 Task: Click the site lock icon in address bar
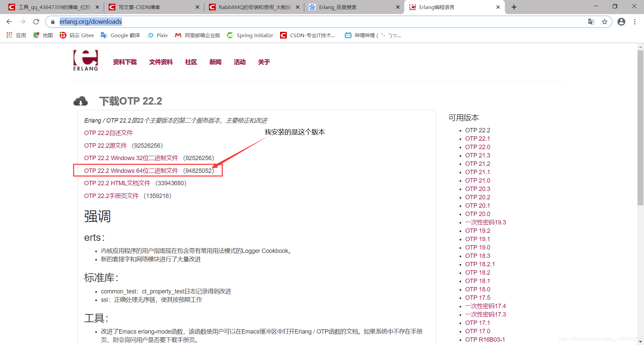tap(53, 22)
